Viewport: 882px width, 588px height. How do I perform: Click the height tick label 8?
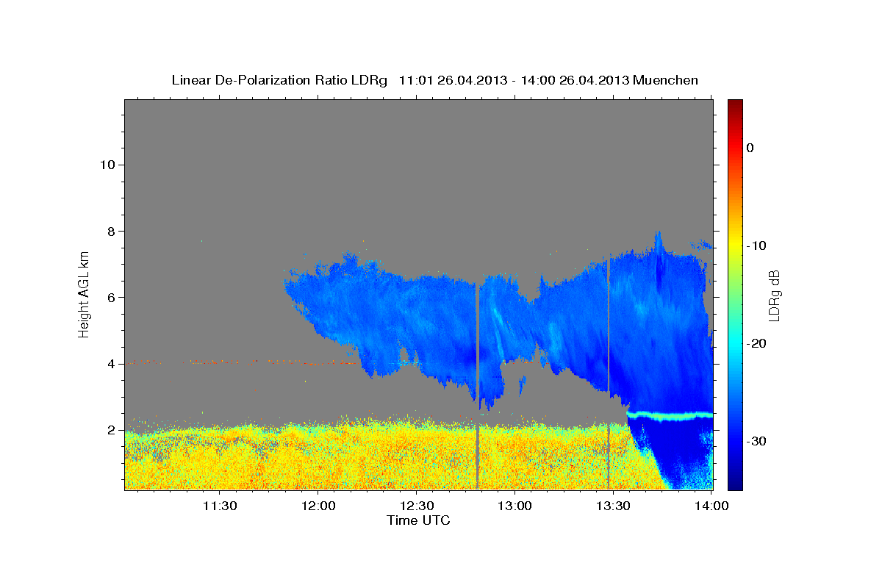[112, 231]
